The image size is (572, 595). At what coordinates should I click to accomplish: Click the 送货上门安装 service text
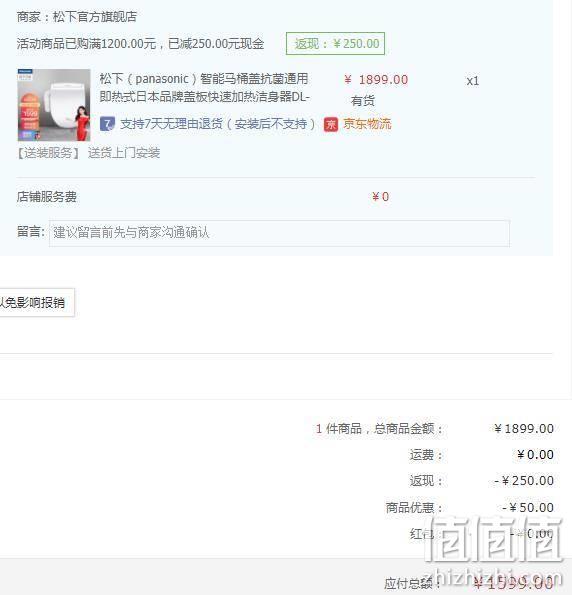pos(124,153)
